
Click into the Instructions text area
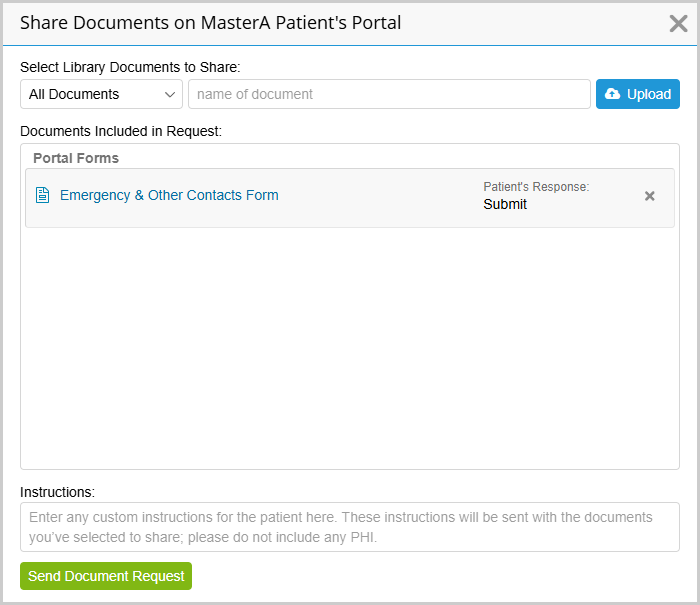click(x=350, y=527)
